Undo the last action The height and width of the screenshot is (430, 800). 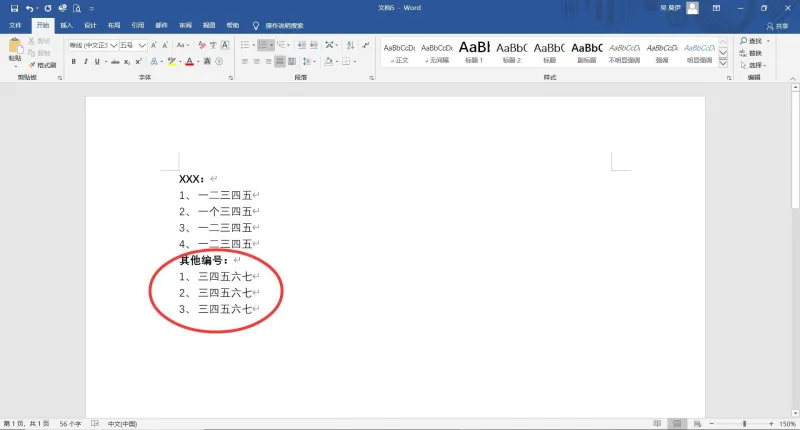[30, 8]
